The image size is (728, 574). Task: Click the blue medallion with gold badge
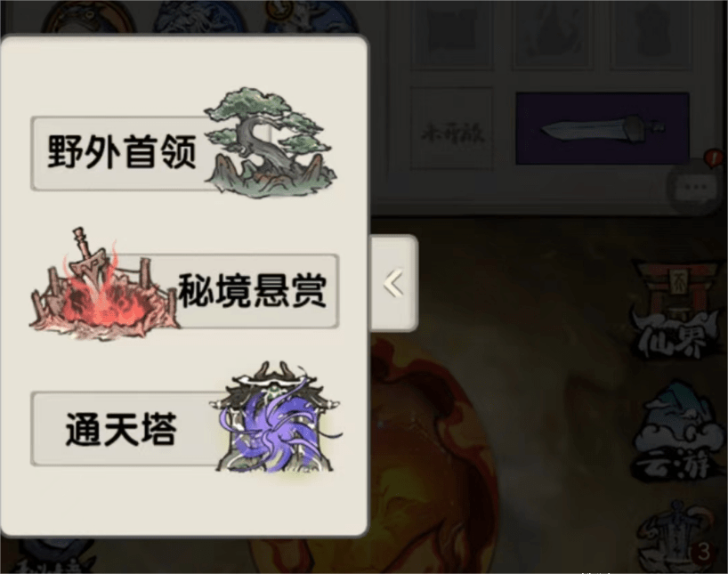pos(310,17)
